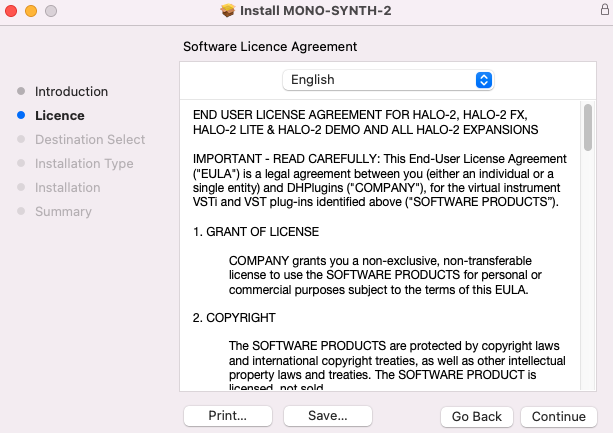Click the licence text scrollbar thumb
This screenshot has height=433, width=613.
(587, 128)
